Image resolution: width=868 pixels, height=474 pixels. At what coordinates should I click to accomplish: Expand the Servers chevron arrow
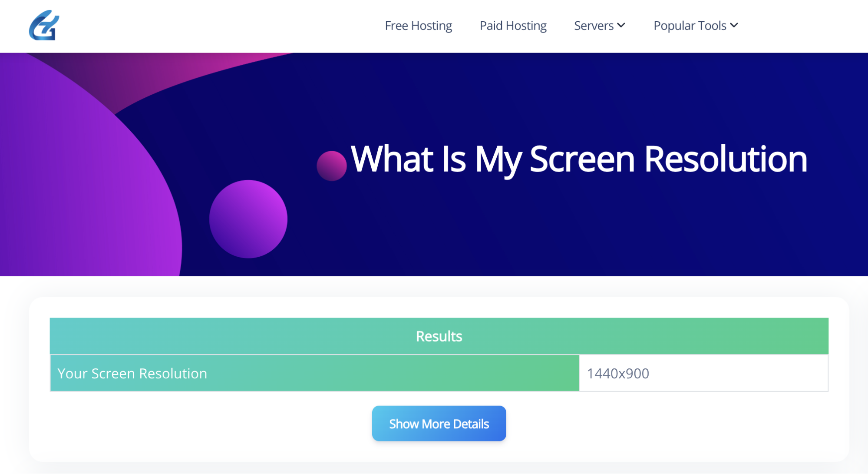pos(621,25)
